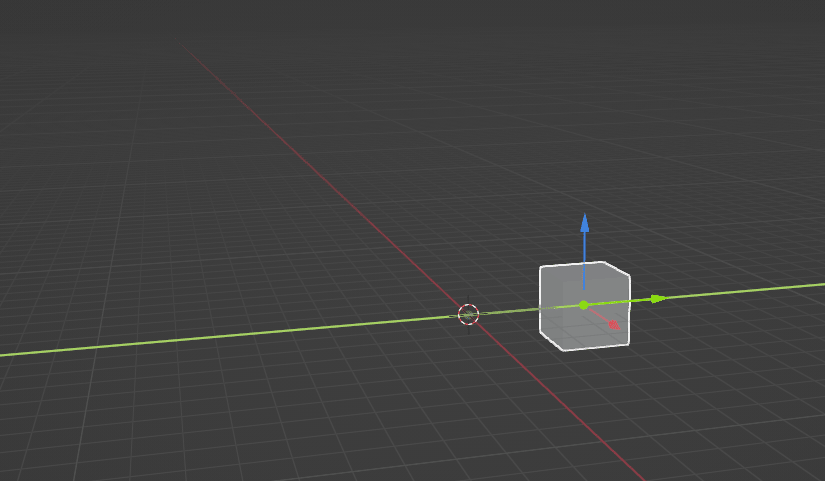Image resolution: width=825 pixels, height=481 pixels.
Task: Click the blue Z-axis arrow tip
Action: [585, 222]
